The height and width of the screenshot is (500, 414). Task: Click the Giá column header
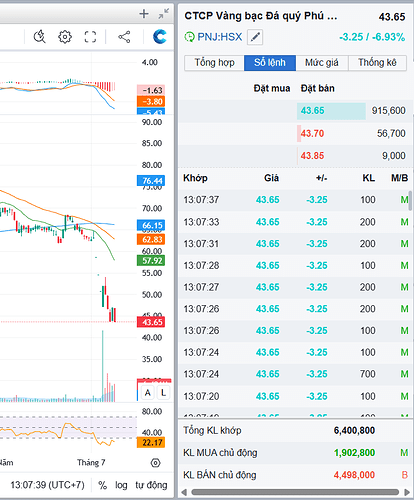(271, 178)
